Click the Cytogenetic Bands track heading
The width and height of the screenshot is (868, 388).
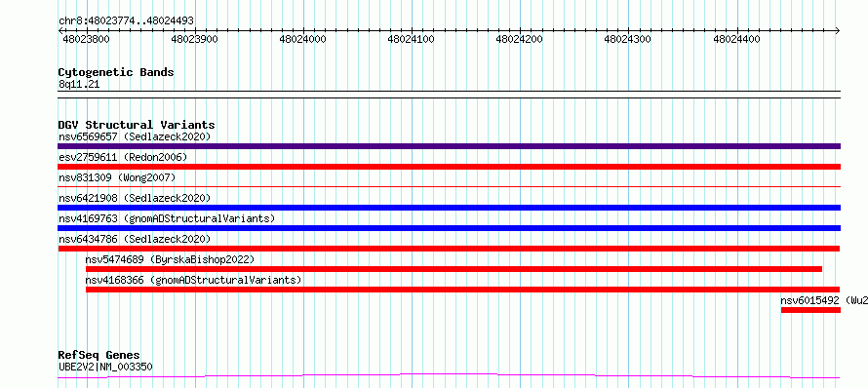[x=116, y=72]
